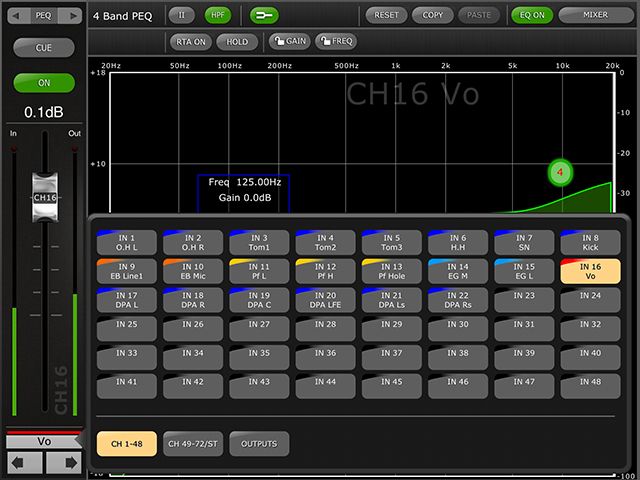The image size is (640, 480).
Task: Enable CUE for the channel
Action: coord(43,48)
